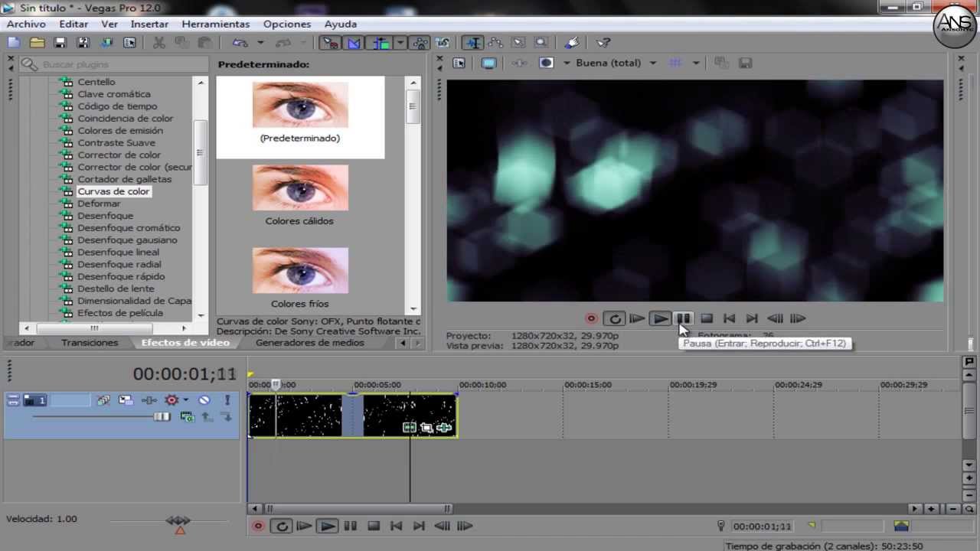Toggle Ignore Event Grouping button

[x=443, y=43]
